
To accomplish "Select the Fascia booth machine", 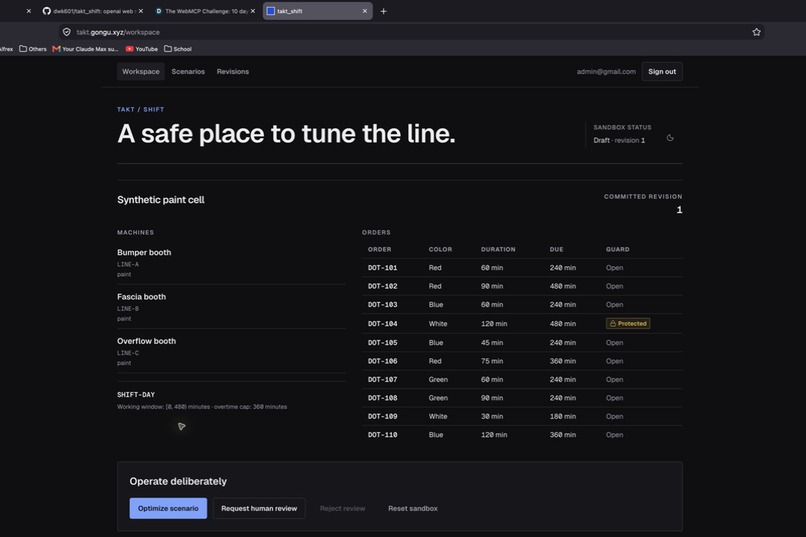I will [141, 297].
